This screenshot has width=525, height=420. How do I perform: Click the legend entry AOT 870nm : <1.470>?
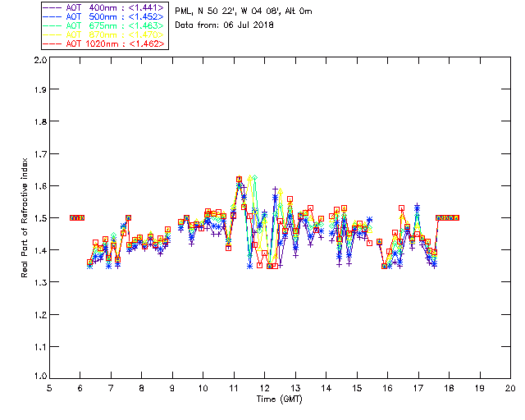pos(104,34)
